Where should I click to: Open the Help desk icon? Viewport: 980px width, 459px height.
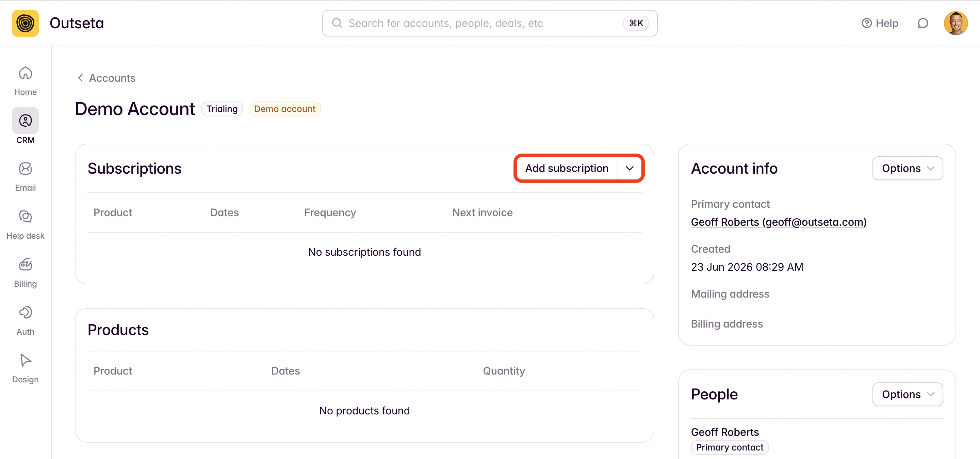pyautogui.click(x=26, y=217)
